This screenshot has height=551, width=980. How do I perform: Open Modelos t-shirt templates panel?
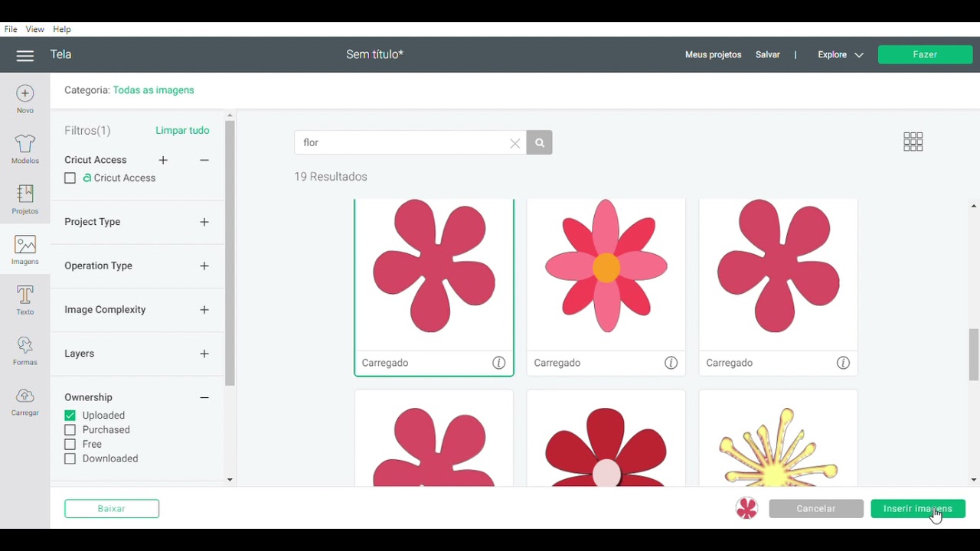pos(25,149)
